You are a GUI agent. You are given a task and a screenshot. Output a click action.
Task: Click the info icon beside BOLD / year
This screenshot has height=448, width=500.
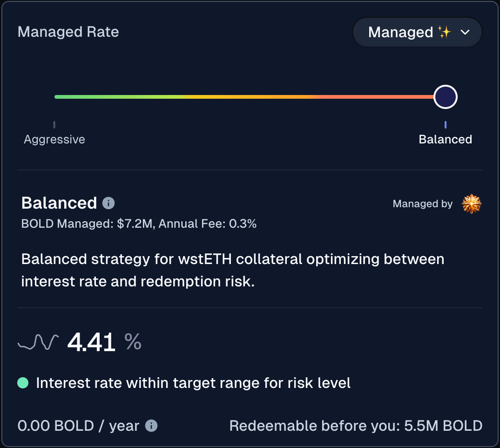pyautogui.click(x=151, y=426)
